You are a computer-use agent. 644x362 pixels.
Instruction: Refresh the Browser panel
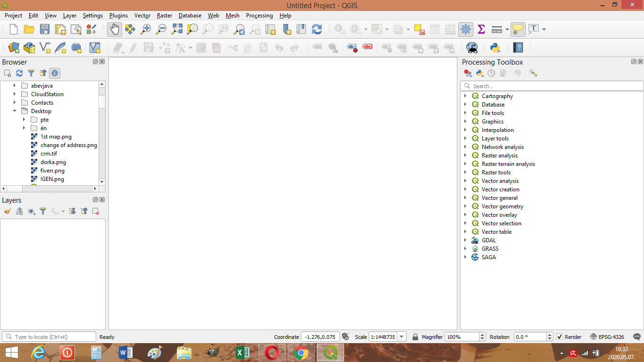pos(19,73)
